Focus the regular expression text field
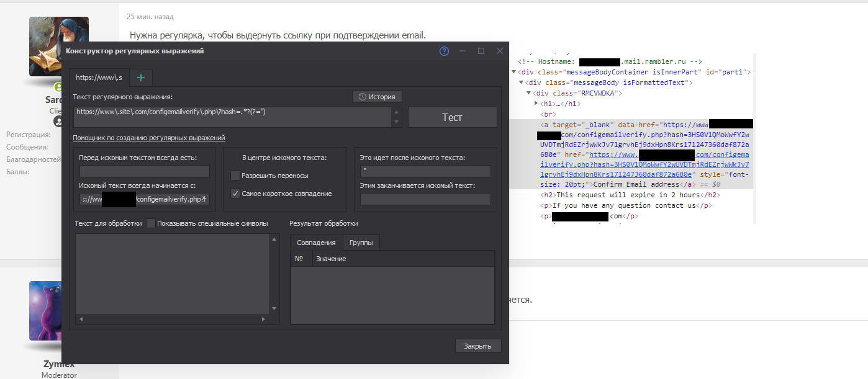This screenshot has height=379, width=868. pos(232,117)
